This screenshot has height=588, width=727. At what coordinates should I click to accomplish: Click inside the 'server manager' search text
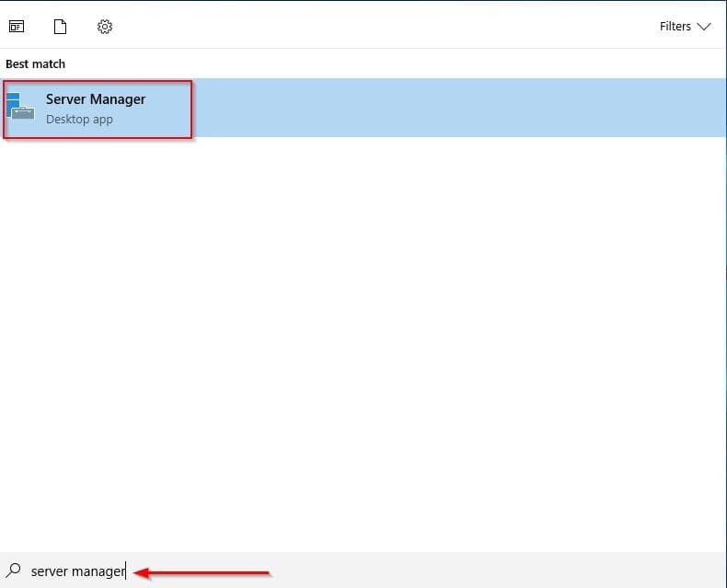pos(77,571)
